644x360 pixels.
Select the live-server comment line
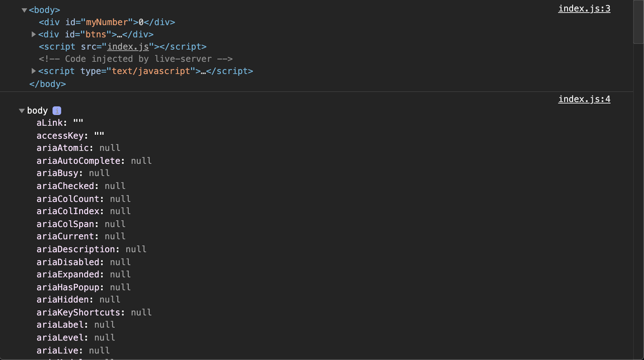click(136, 59)
